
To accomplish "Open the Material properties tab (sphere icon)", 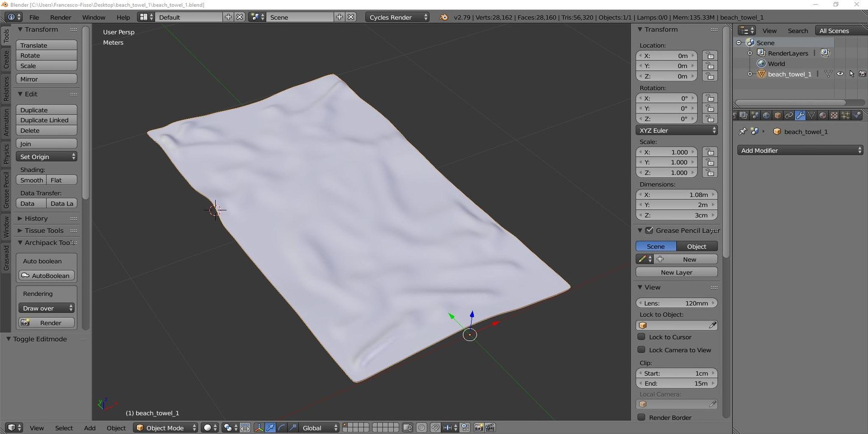I will tap(823, 116).
